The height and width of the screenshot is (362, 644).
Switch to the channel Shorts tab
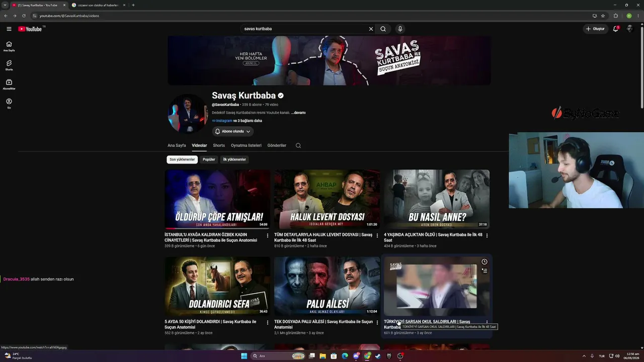click(219, 145)
